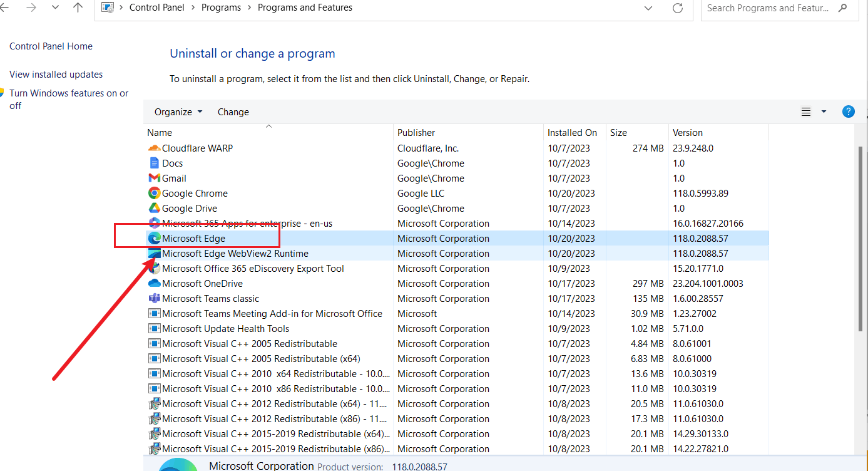Screen dimensions: 868x471
Task: Select the Google Chrome program name
Action: (195, 194)
